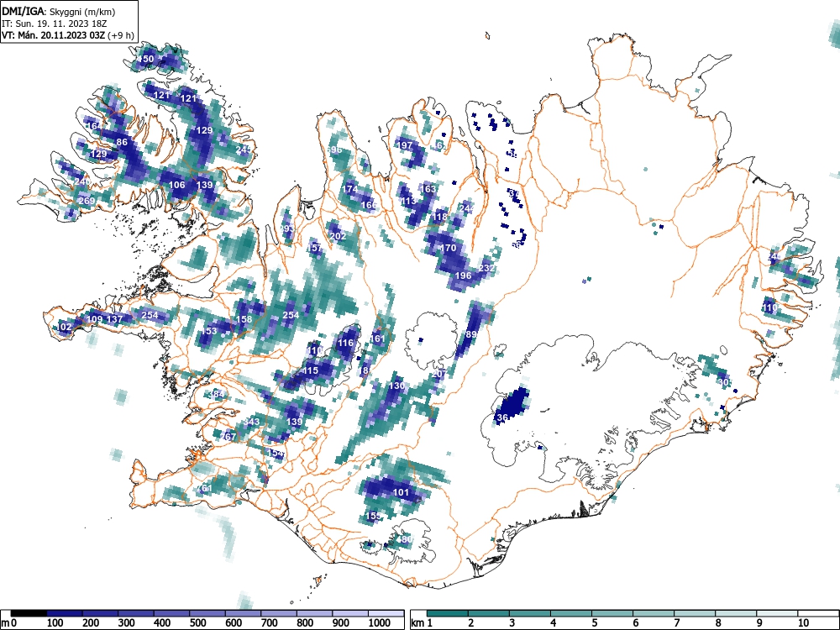Screen dimensions: 840x630
Task: Click the lightest swatch between km 9 and 10
Action: coord(777,613)
